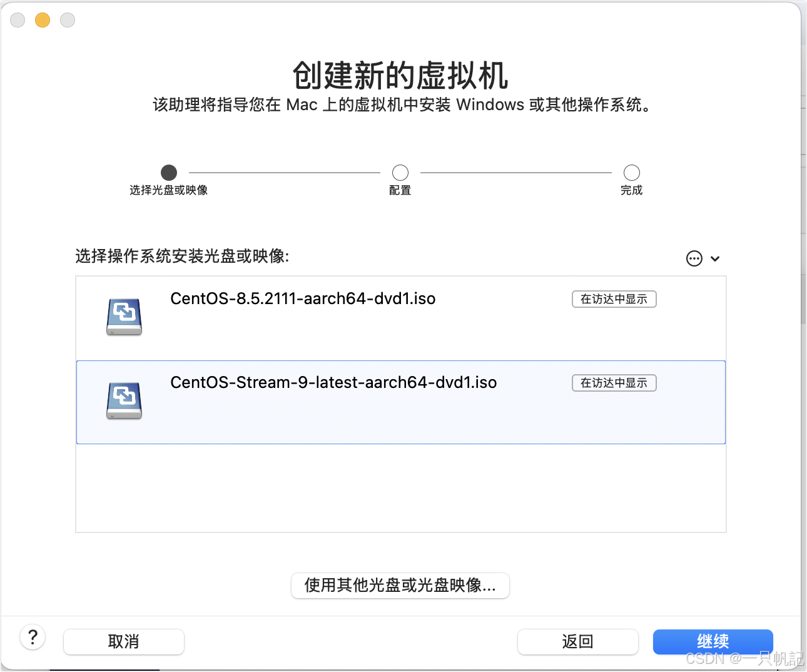Show CentOS-8.5.2111 image in Finder
This screenshot has height=672, width=807.
[x=614, y=299]
